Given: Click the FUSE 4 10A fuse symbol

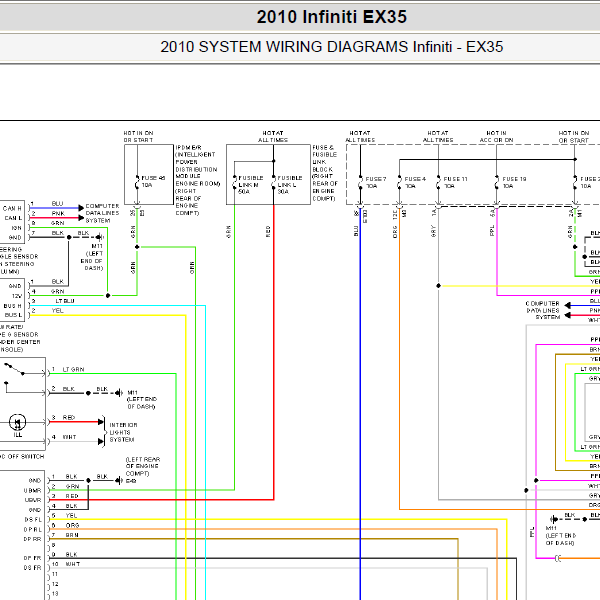Looking at the screenshot, I should pyautogui.click(x=399, y=183).
